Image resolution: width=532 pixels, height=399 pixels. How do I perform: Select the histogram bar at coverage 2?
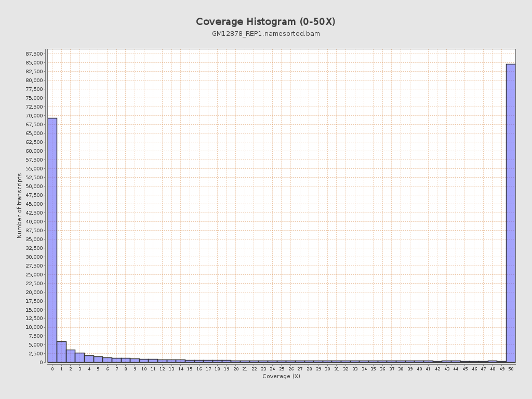click(x=71, y=356)
